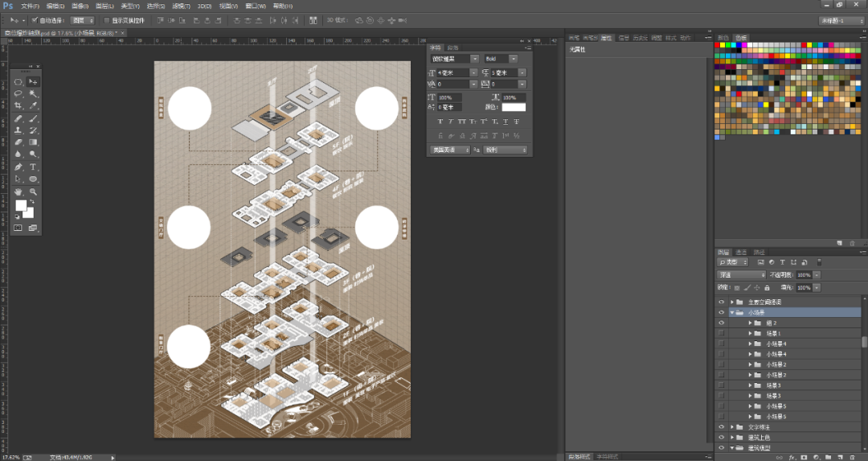
Task: Hide the 小场景 group eye icon
Action: coord(721,312)
